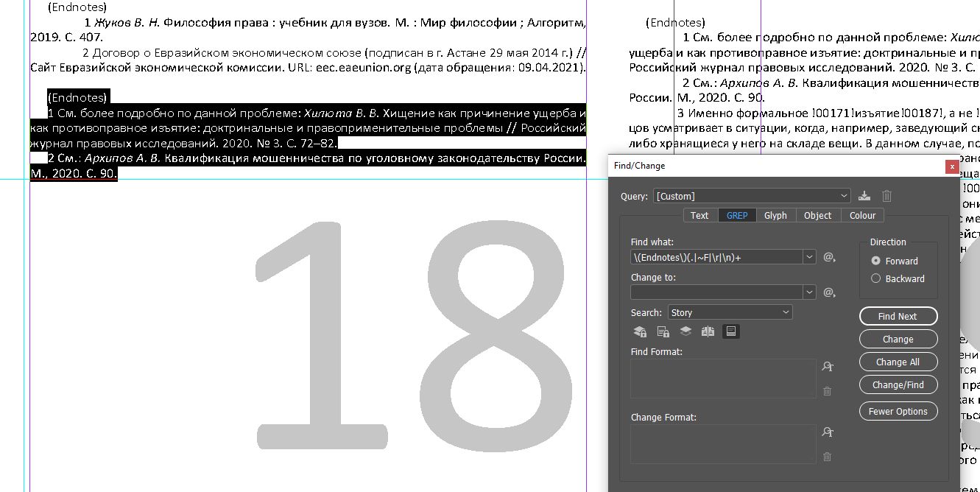This screenshot has width=980, height=492.
Task: Expand the Change to history dropdown arrow
Action: [x=810, y=292]
